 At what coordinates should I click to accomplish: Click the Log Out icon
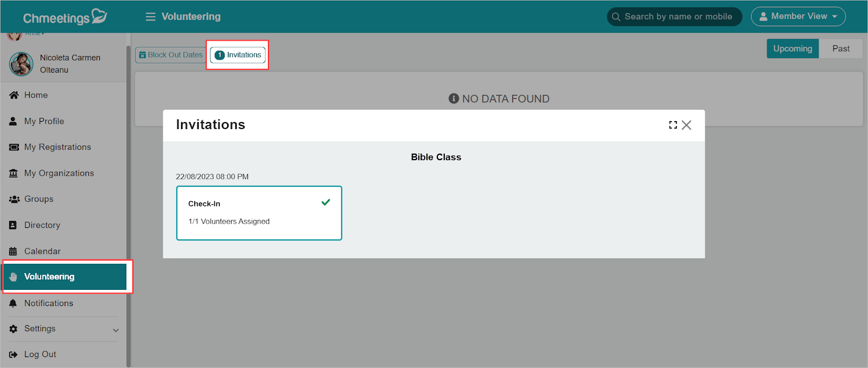pyautogui.click(x=14, y=354)
